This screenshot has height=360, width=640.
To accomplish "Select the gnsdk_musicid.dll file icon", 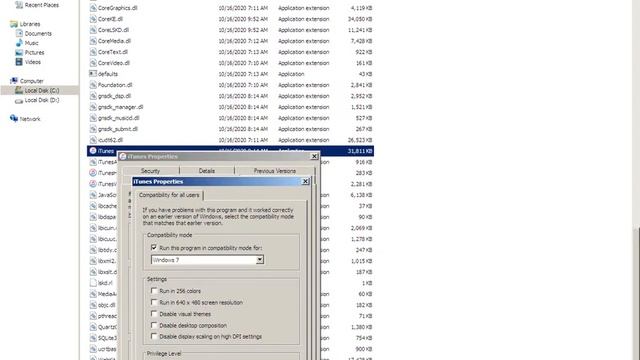I will pos(93,118).
